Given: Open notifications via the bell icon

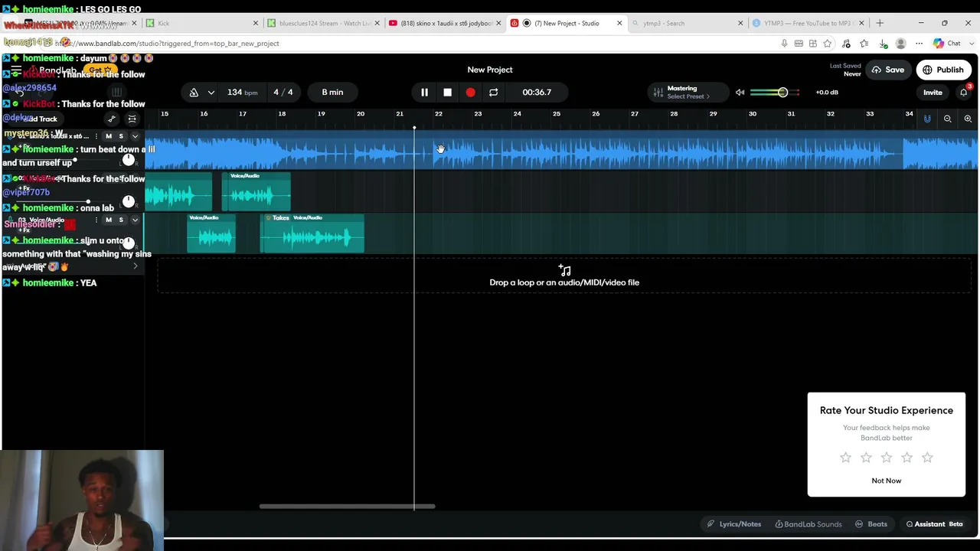Looking at the screenshot, I should (964, 93).
